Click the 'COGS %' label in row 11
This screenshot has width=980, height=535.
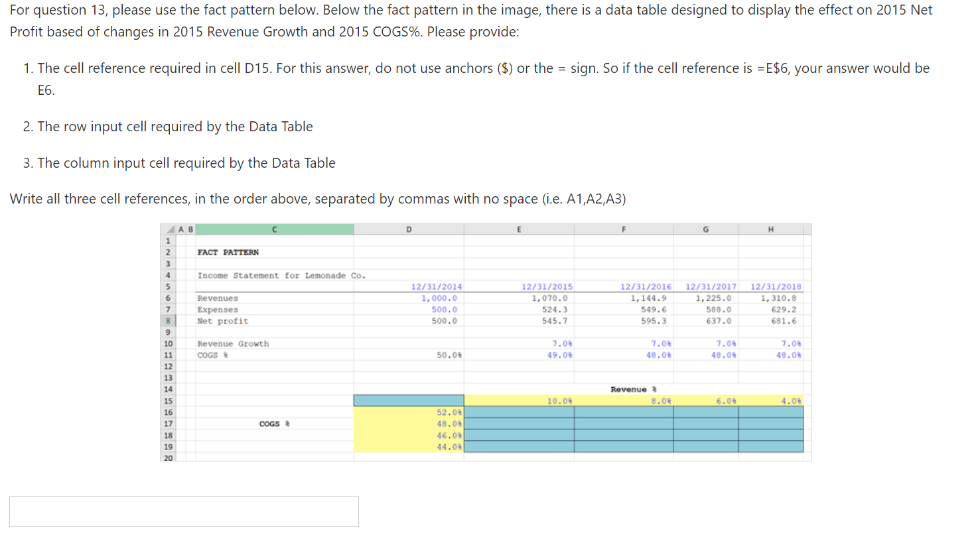point(212,355)
